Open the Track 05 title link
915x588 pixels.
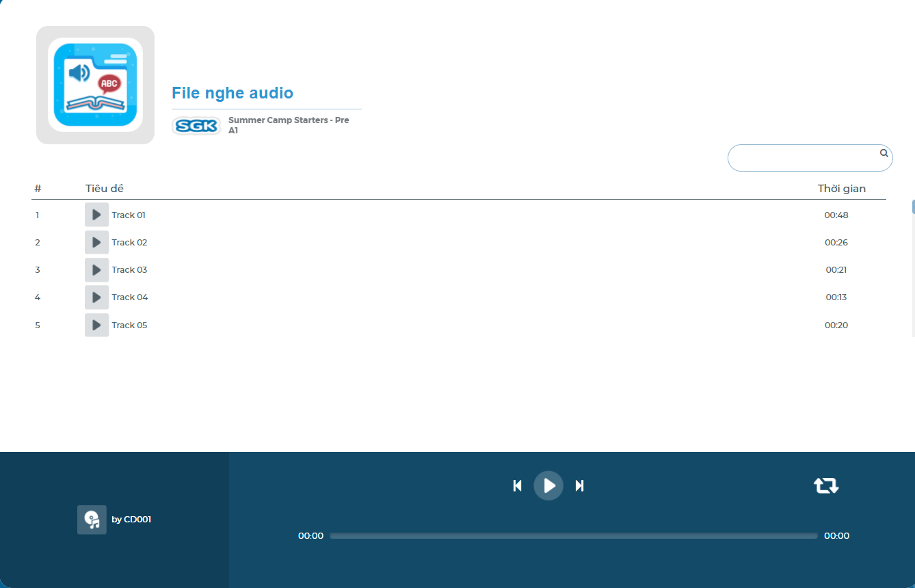click(x=129, y=325)
